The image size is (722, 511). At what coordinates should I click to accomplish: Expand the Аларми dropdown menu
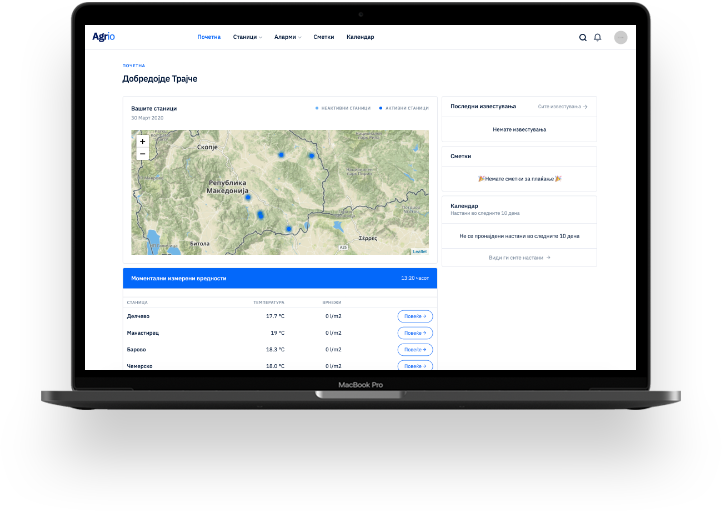coord(287,37)
